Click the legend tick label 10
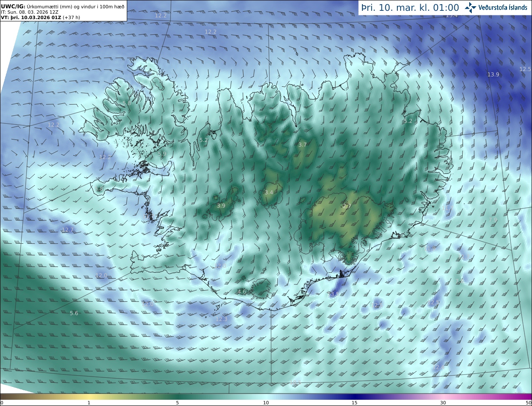 [266, 403]
